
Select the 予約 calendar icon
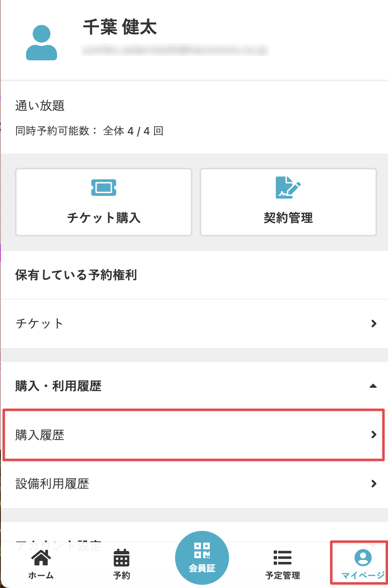122,558
